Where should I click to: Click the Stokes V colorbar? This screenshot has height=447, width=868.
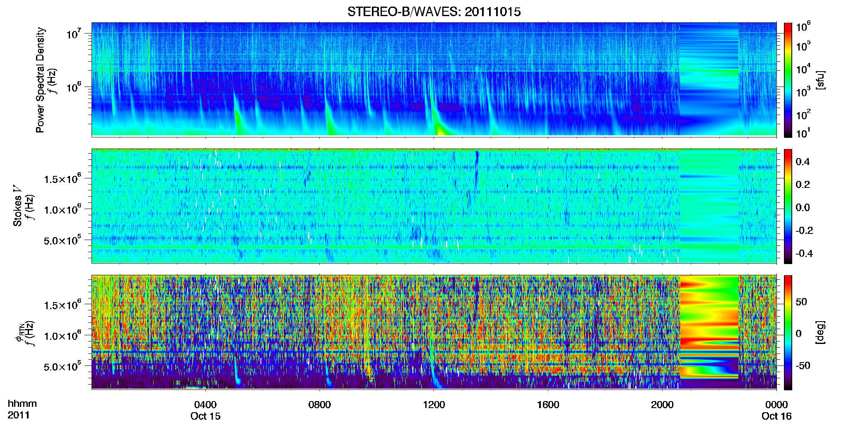[788, 206]
